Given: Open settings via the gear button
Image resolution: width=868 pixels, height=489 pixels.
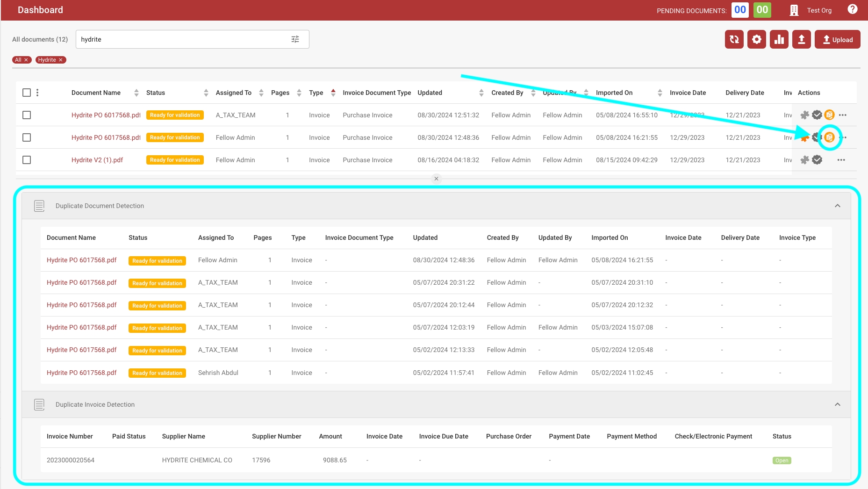Looking at the screenshot, I should click(x=756, y=39).
